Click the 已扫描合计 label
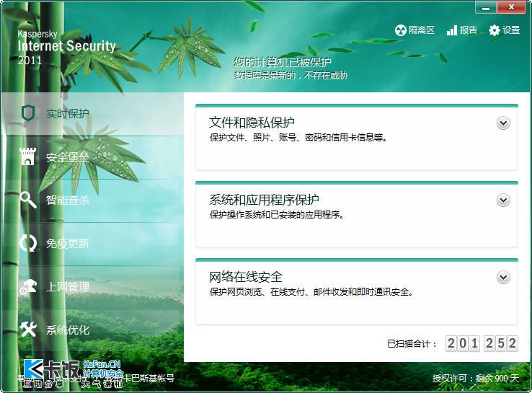 412,344
